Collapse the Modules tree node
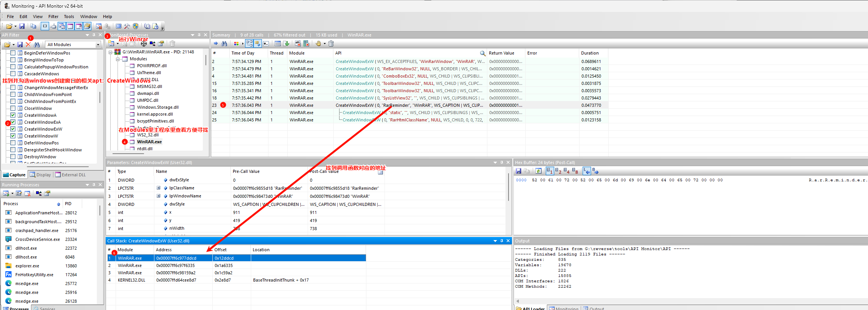 (x=118, y=59)
